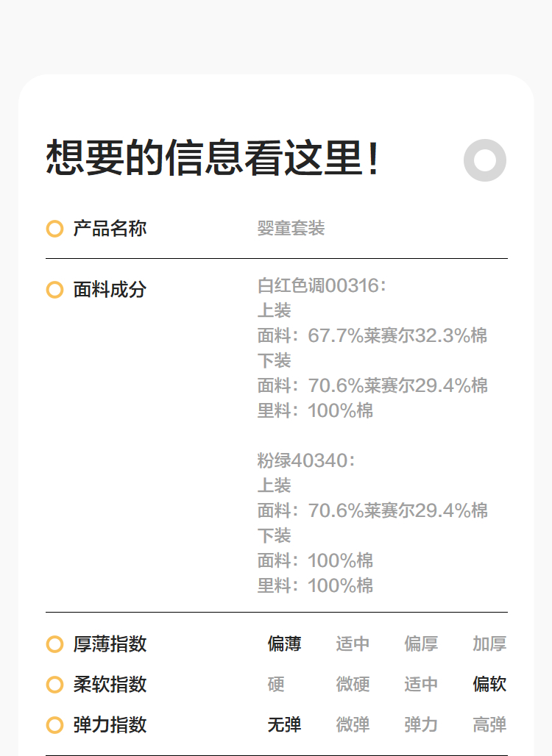The height and width of the screenshot is (756, 552).
Task: Click the 白红色调00316 color variant heading
Action: pyautogui.click(x=322, y=285)
